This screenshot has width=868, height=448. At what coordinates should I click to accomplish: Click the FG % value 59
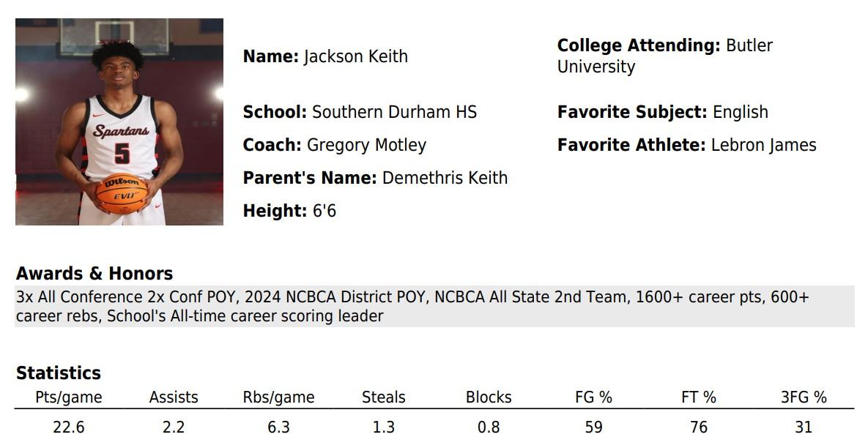(594, 427)
